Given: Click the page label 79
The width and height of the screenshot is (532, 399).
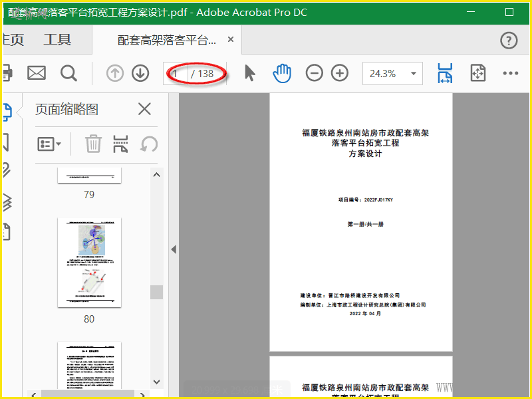Looking at the screenshot, I should click(x=89, y=194).
